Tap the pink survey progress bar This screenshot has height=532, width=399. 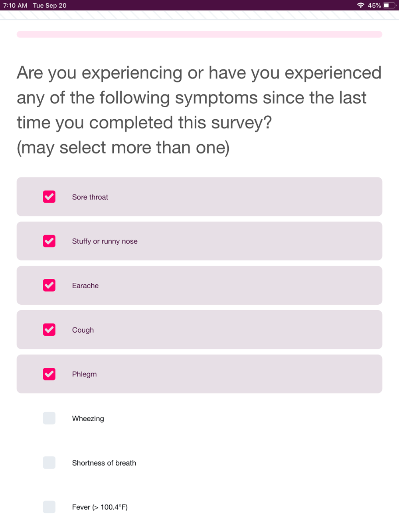click(199, 34)
